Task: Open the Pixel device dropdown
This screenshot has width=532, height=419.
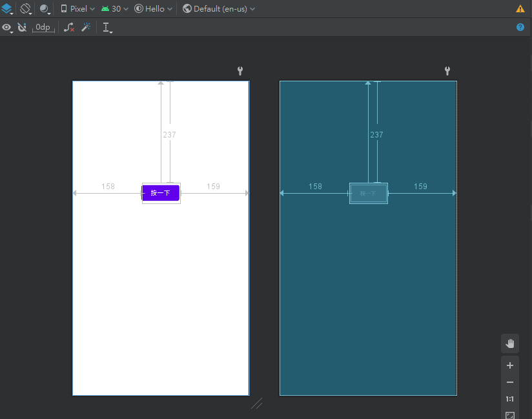Action: click(77, 9)
